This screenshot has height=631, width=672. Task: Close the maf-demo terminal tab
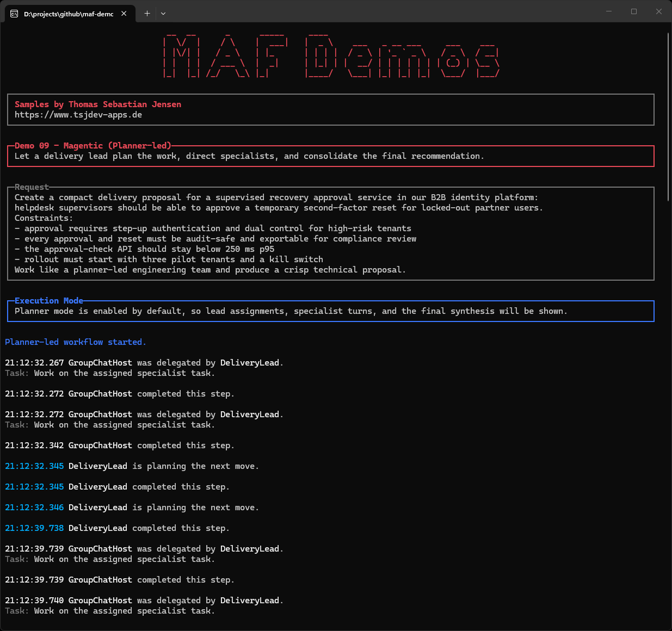(124, 14)
